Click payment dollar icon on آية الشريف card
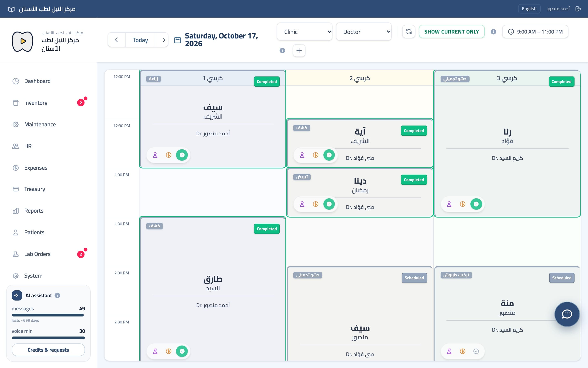 (x=316, y=155)
